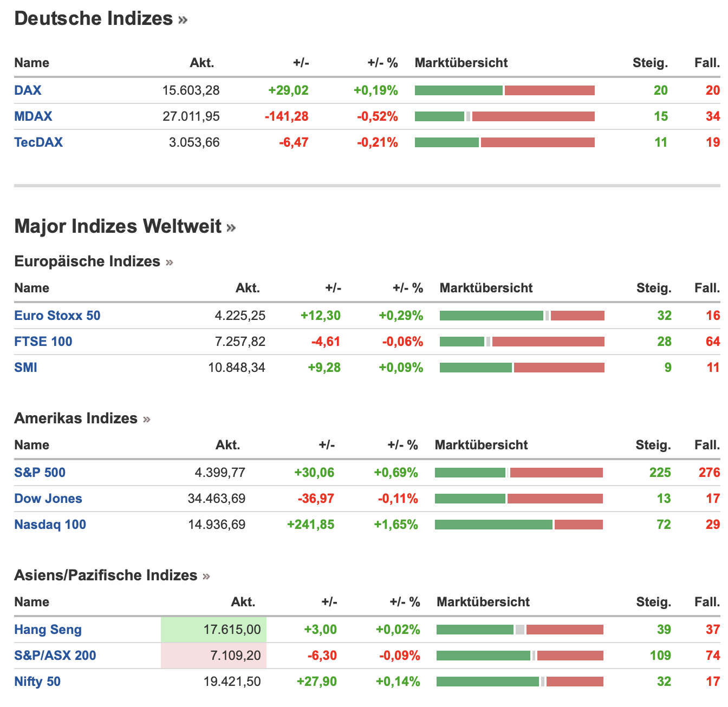Click the S&P/ASX 200 link
Image resolution: width=728 pixels, height=707 pixels.
[55, 656]
